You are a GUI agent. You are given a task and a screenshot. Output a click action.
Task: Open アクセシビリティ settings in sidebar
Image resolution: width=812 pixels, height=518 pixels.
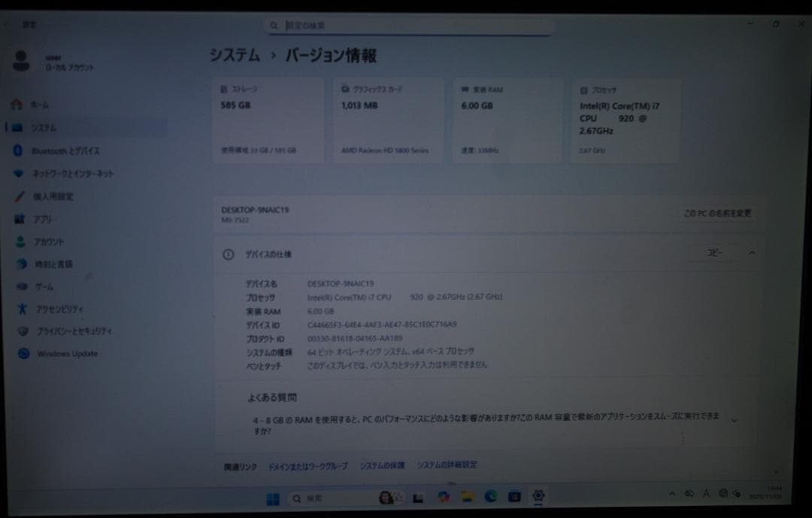point(62,308)
